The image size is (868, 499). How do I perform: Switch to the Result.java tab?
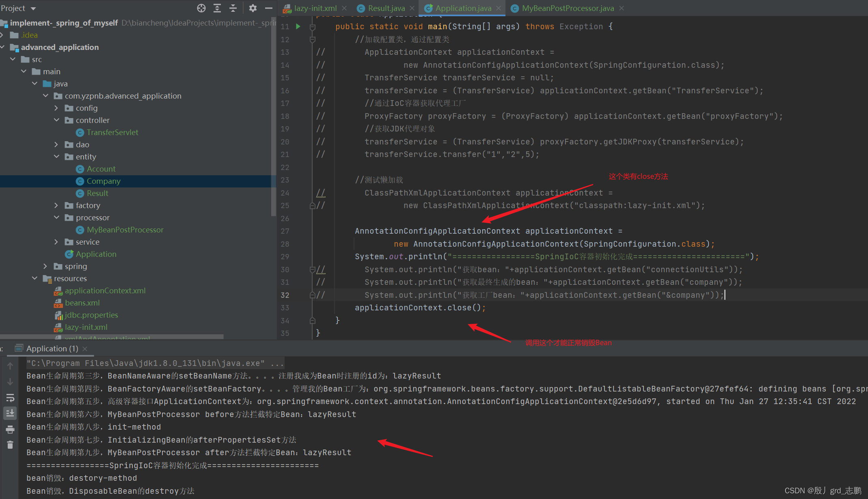[386, 8]
